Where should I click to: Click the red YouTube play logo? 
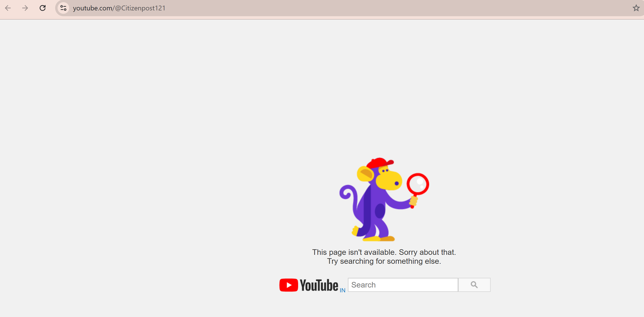pyautogui.click(x=289, y=285)
